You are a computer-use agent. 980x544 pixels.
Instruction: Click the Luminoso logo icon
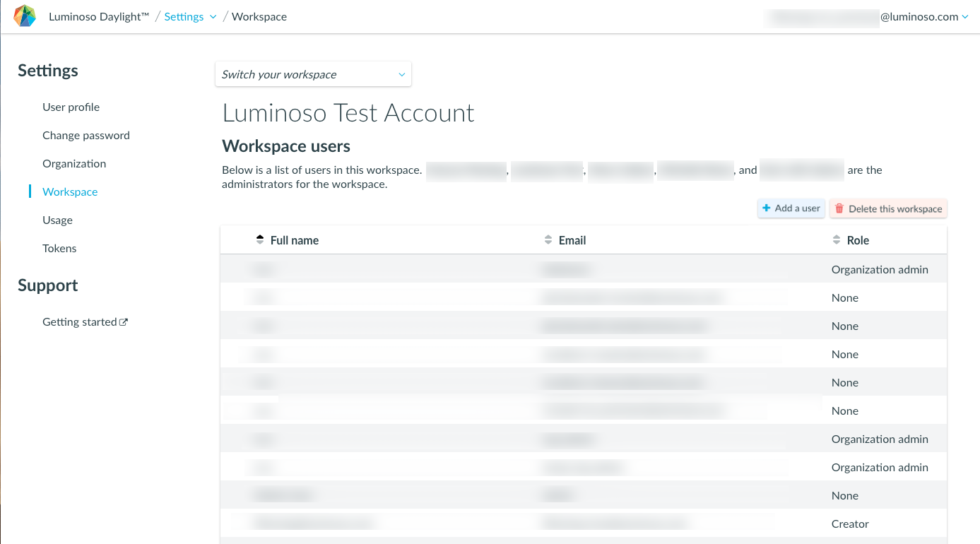25,16
